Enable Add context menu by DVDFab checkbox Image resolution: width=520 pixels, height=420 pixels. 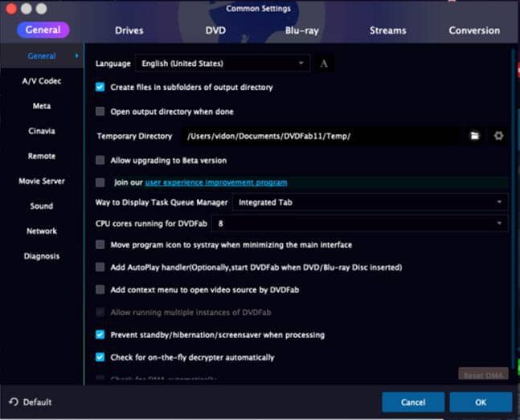point(100,290)
